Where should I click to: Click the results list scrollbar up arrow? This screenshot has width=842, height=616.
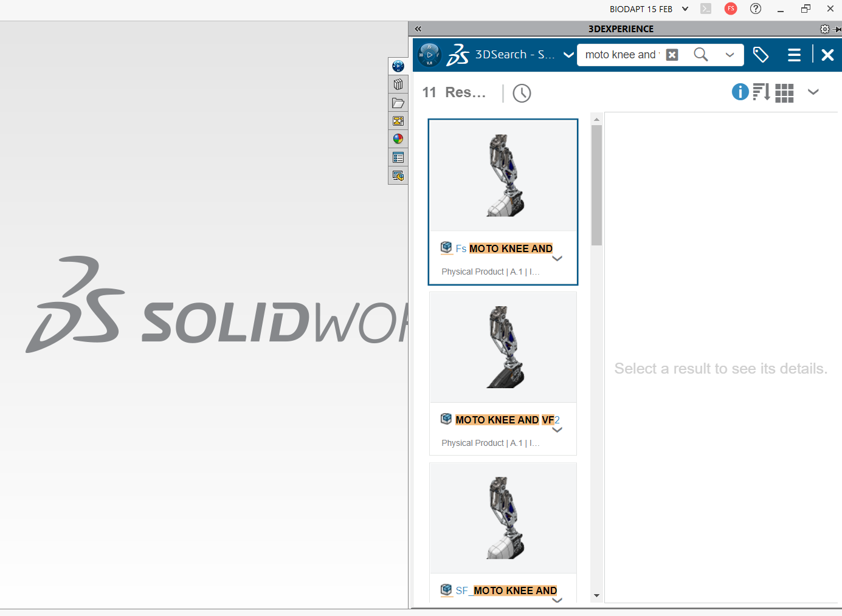(596, 119)
